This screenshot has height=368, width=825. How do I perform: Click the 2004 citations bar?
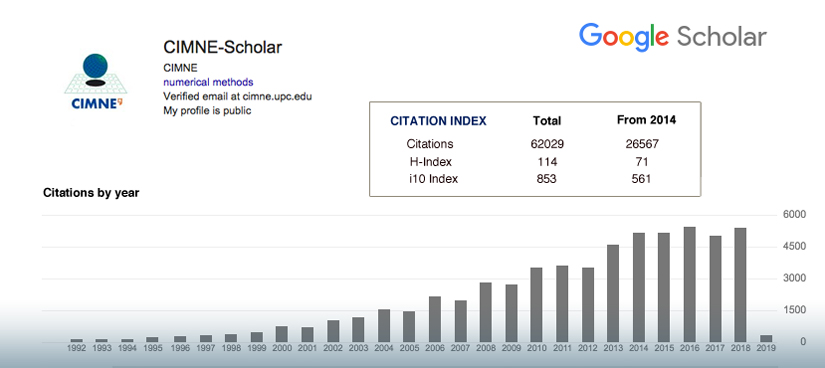(x=384, y=326)
